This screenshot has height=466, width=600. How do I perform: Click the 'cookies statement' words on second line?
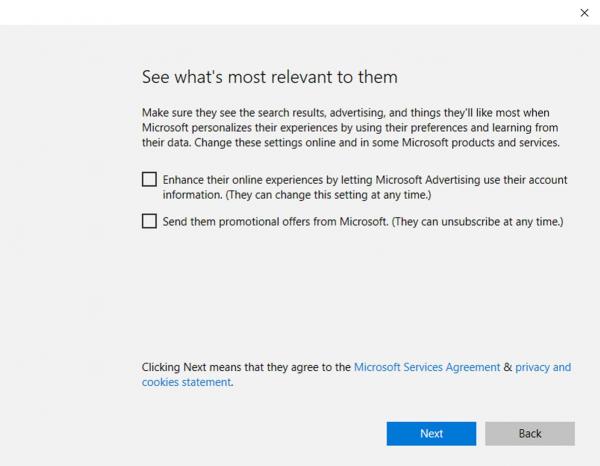tap(186, 382)
